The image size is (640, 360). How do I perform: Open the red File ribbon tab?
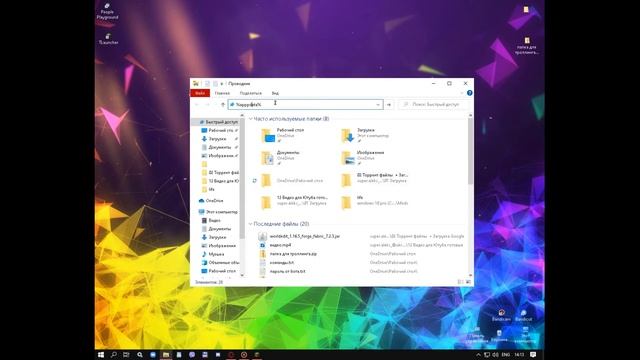click(200, 93)
